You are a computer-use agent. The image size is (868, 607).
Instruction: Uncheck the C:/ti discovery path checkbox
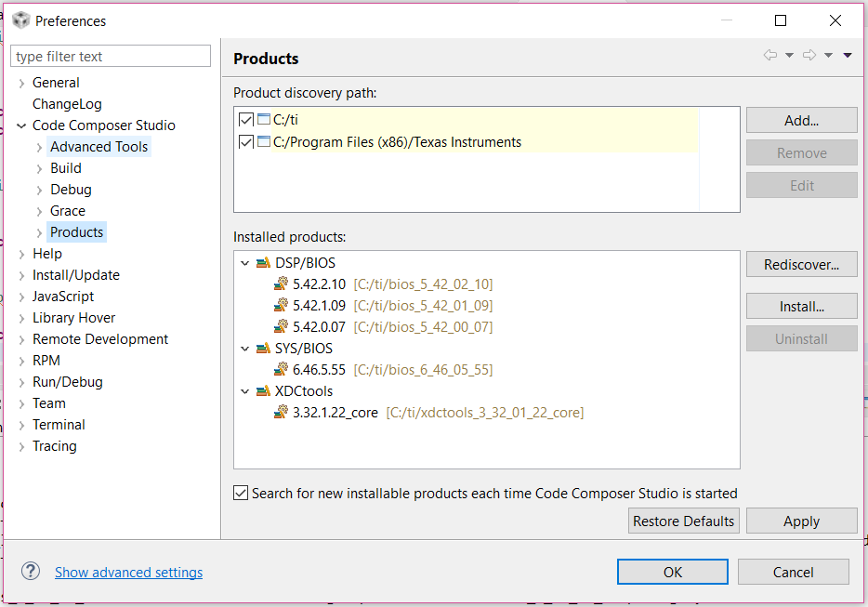(x=246, y=120)
